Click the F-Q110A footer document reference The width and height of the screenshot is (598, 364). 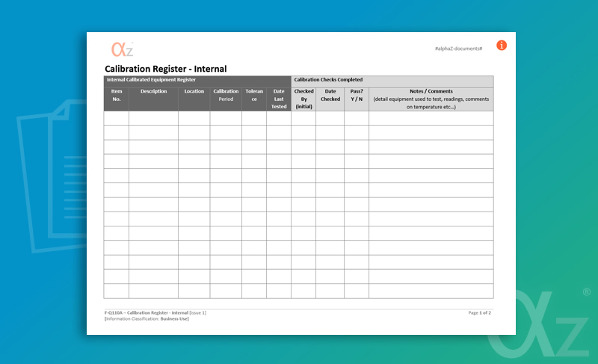coord(155,312)
